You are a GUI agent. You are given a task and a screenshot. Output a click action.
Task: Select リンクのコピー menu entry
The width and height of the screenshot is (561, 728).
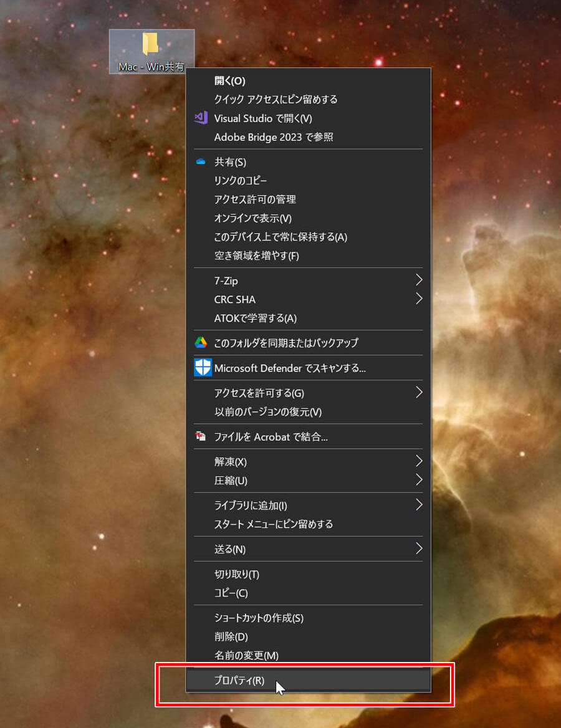pyautogui.click(x=309, y=181)
